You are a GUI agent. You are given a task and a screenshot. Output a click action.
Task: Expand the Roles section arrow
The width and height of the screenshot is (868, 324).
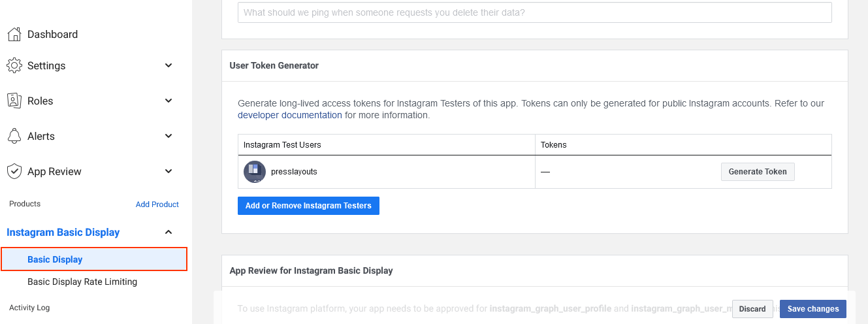pyautogui.click(x=169, y=101)
